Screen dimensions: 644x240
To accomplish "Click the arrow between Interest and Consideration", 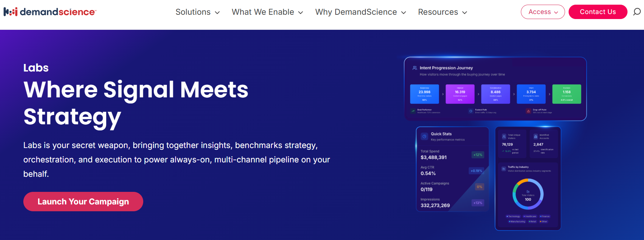I will pyautogui.click(x=478, y=94).
